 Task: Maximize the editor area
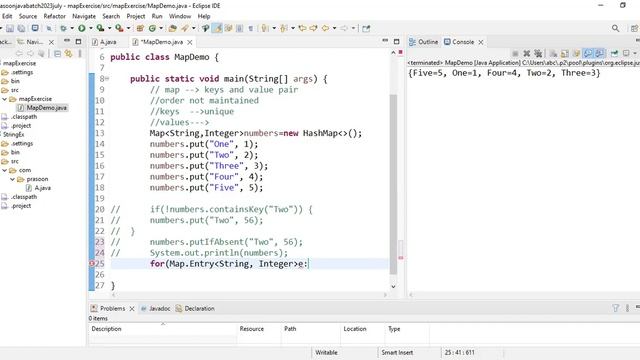396,41
